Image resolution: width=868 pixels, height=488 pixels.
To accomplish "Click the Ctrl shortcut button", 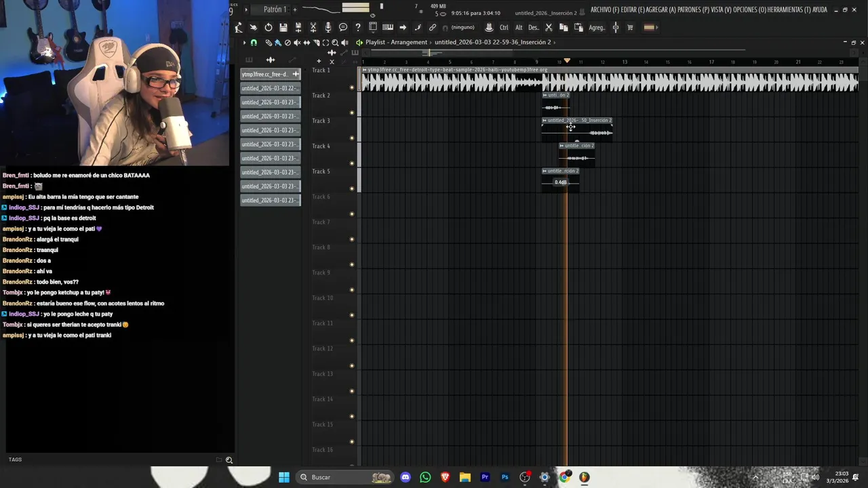I will point(504,27).
